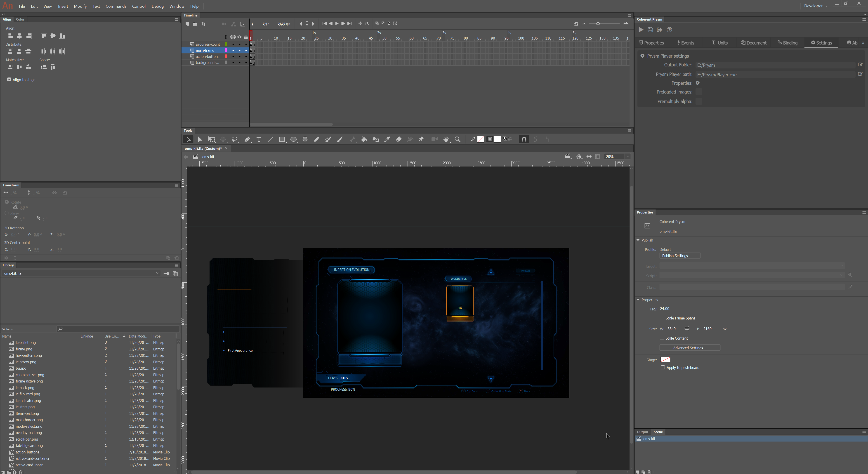868x474 pixels.
Task: Click the New Folder icon in Timeline
Action: pos(195,24)
